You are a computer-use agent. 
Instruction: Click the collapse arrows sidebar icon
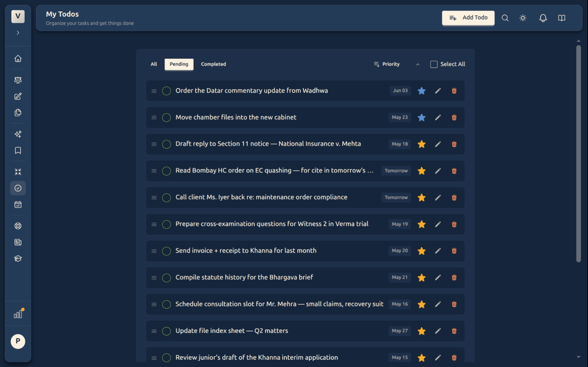tap(18, 172)
